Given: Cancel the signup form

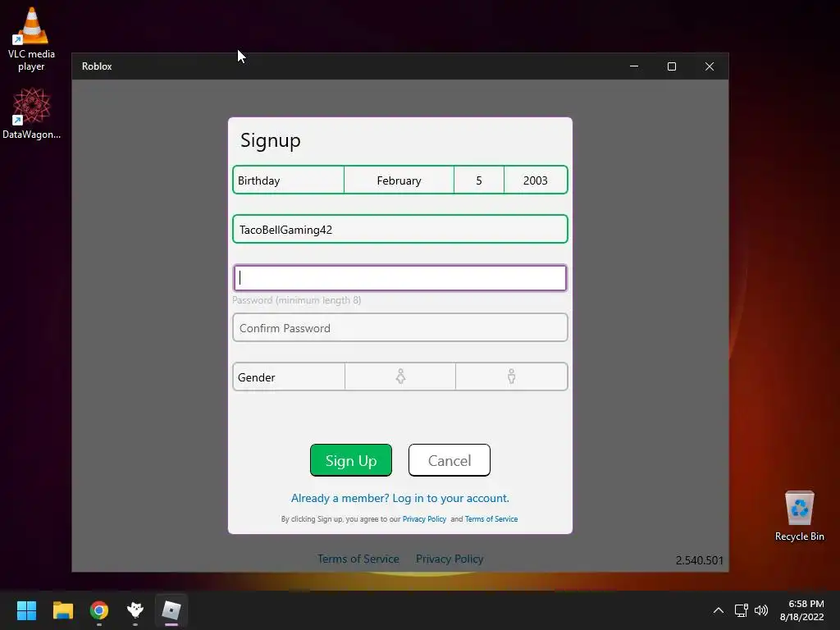Looking at the screenshot, I should 450,460.
